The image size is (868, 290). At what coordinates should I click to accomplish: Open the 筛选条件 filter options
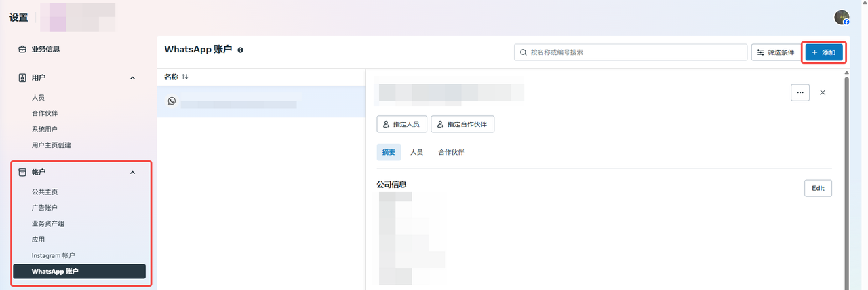[776, 52]
